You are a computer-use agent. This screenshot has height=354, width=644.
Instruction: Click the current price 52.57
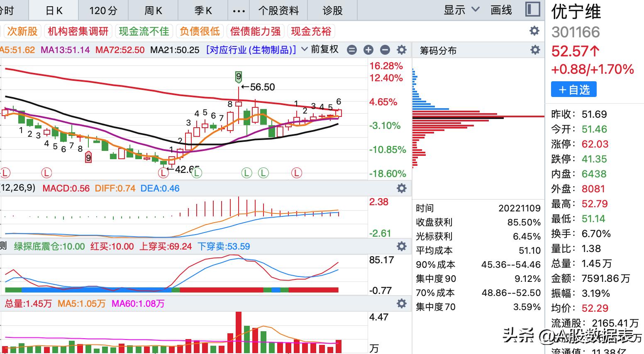pos(575,51)
